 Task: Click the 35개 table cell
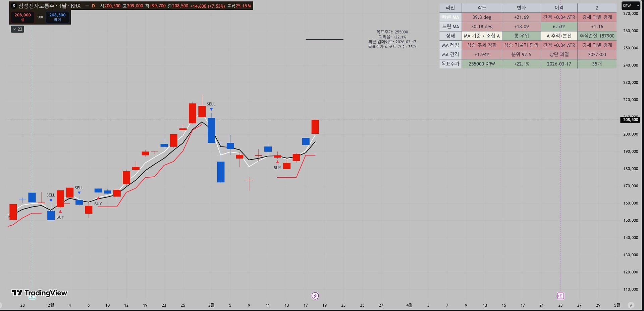click(x=597, y=64)
